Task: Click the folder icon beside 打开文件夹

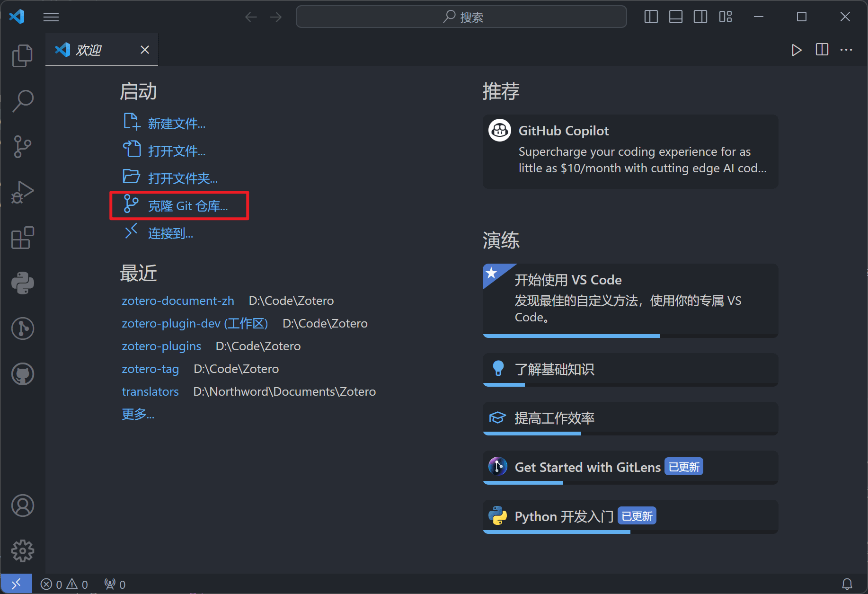Action: (132, 177)
